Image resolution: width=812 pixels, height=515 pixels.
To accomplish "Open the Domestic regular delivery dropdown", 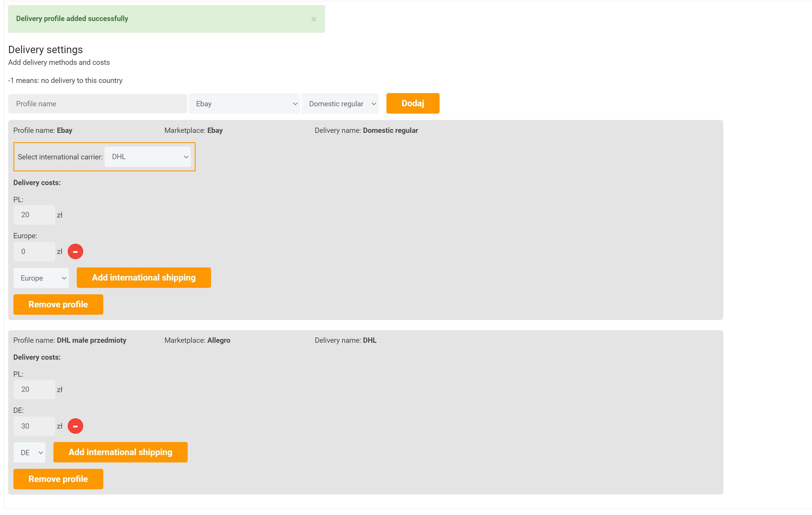I will 340,104.
